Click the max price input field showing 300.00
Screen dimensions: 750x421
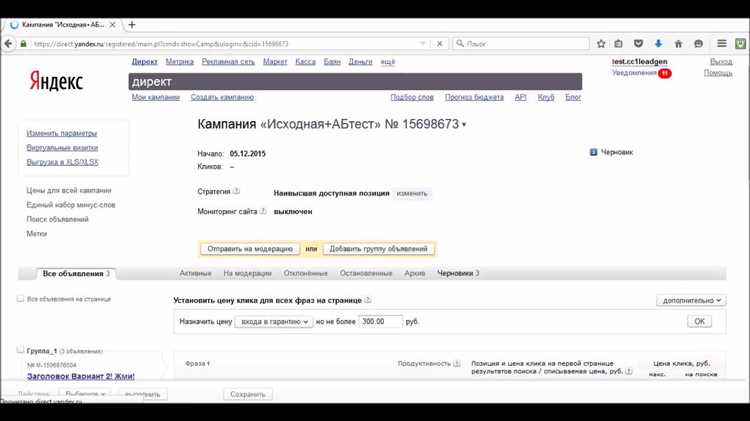[380, 322]
